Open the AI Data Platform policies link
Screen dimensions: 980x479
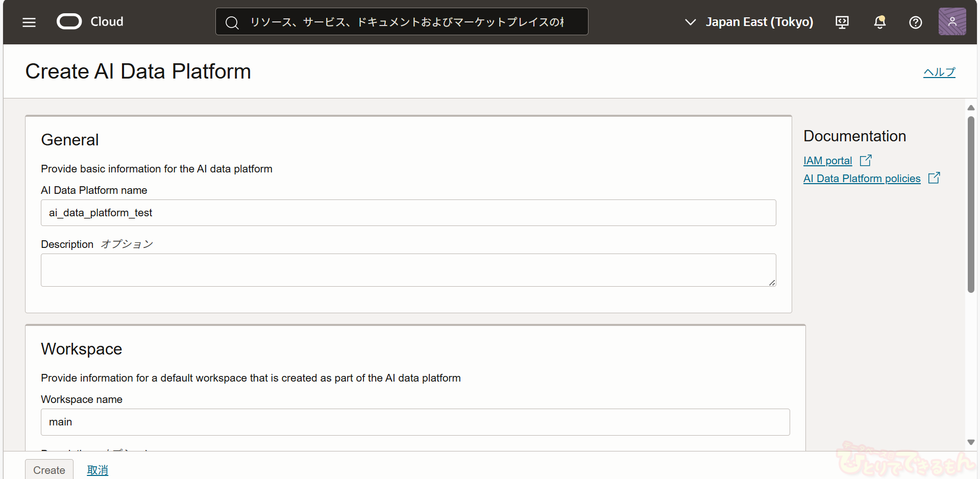point(862,179)
